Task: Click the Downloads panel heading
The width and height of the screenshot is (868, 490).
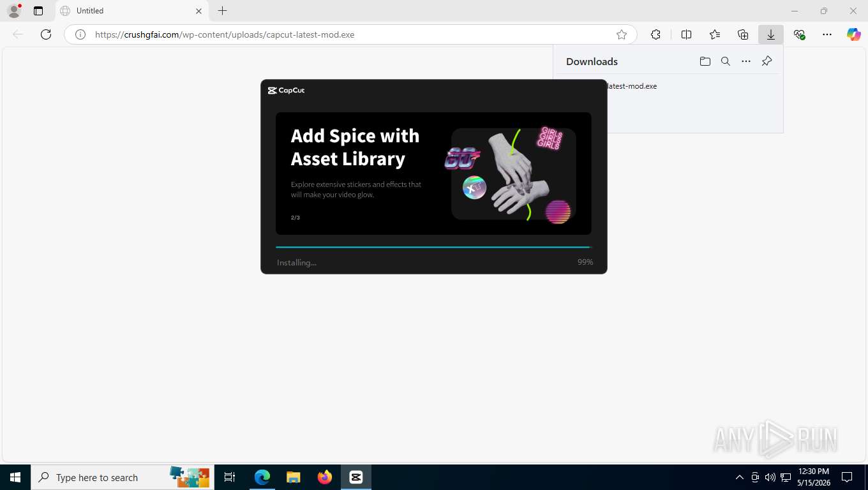Action: pyautogui.click(x=592, y=61)
